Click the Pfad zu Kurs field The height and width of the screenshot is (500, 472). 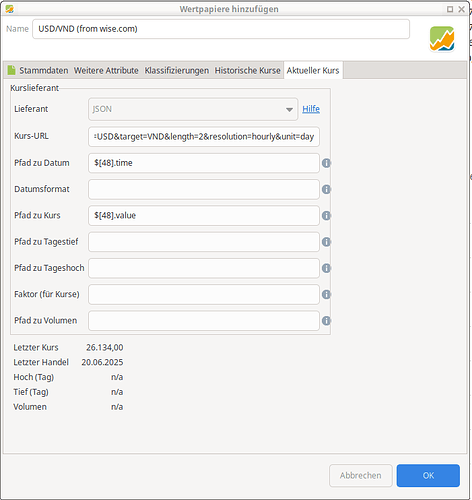[204, 216]
